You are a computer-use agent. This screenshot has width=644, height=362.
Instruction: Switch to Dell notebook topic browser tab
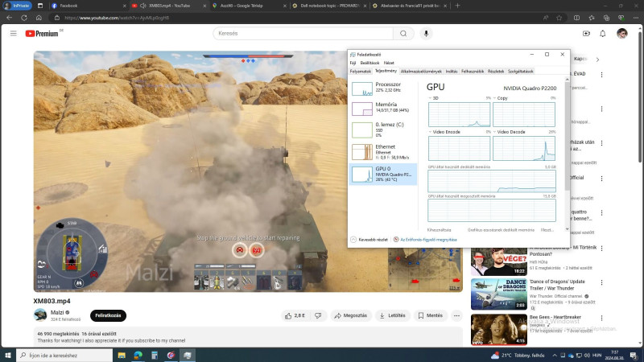click(329, 6)
